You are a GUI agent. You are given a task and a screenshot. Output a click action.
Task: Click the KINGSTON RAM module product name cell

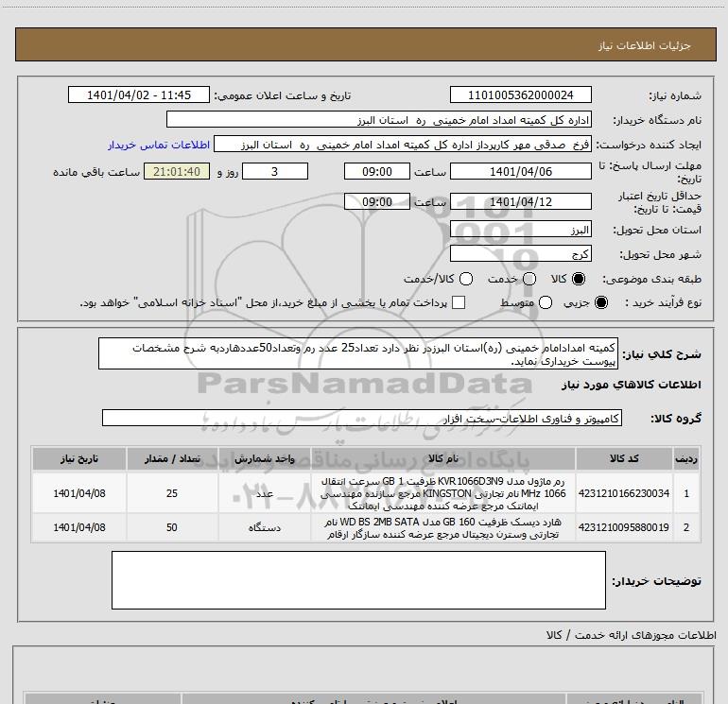click(x=442, y=493)
